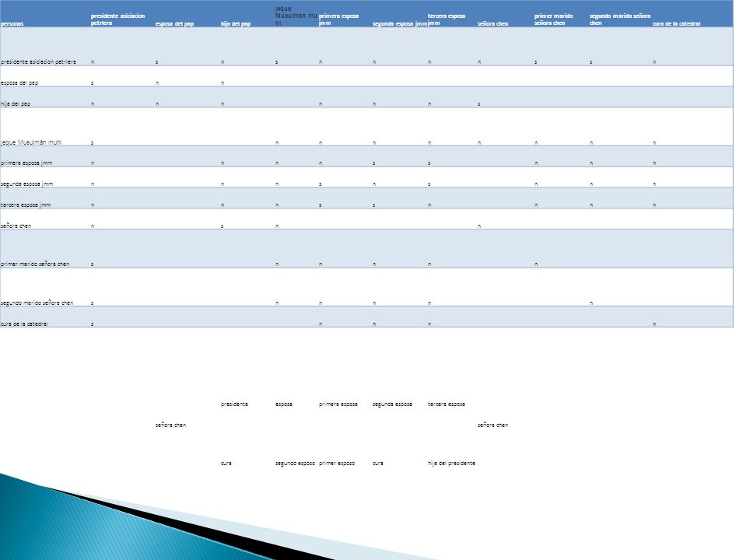Click the 'presidente' label below the table
The height and width of the screenshot is (560, 747).
234,404
